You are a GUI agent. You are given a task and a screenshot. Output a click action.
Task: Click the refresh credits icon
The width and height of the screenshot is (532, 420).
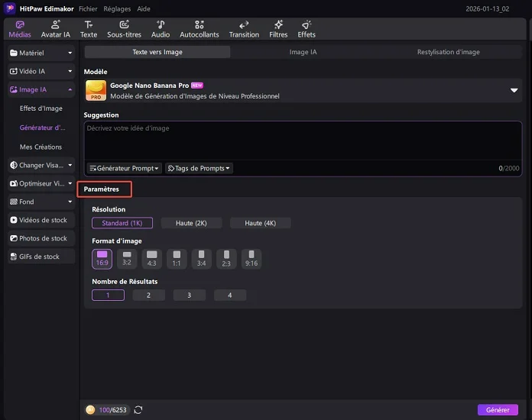coord(138,410)
